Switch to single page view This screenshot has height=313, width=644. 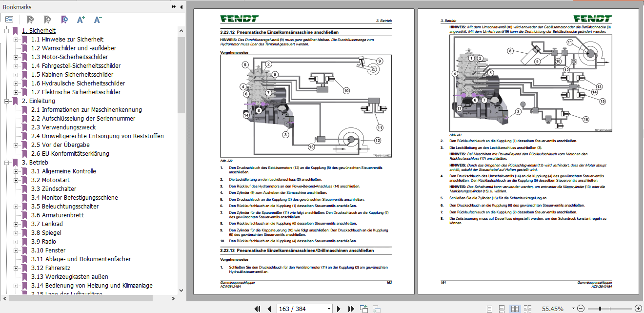pos(490,309)
